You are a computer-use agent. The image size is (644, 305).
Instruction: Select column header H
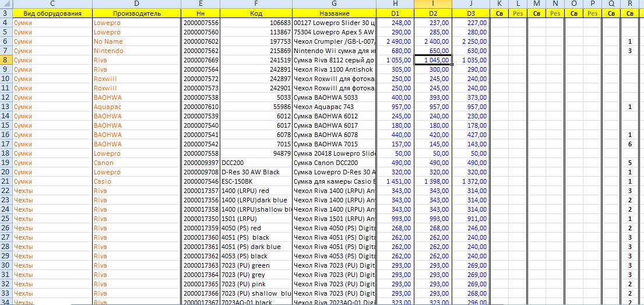(395, 3)
